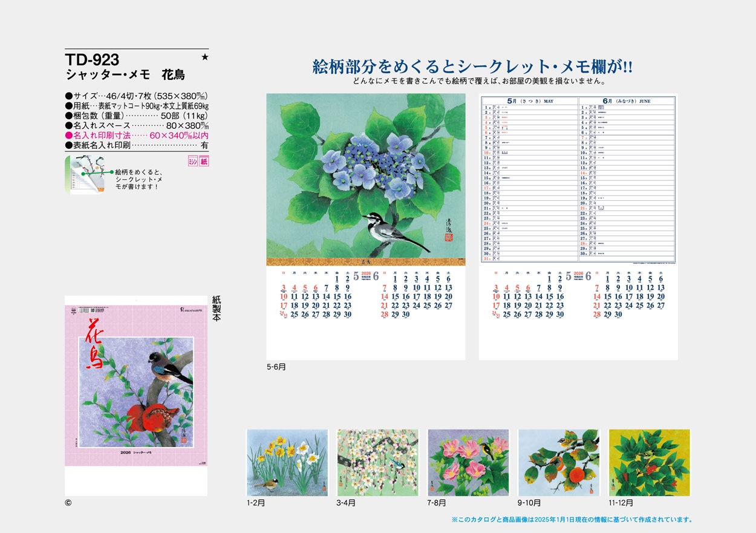
Task: Click the pink ミシン perforation icon
Action: 193,162
